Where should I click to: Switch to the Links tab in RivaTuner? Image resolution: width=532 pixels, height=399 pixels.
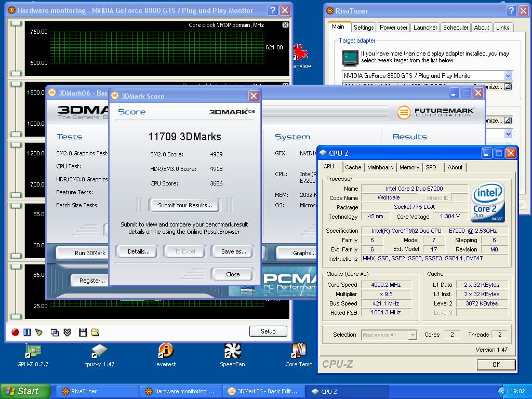(502, 28)
